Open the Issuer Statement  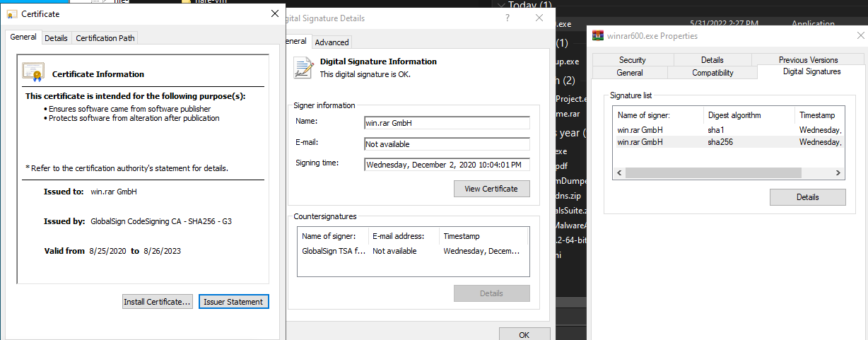click(233, 302)
